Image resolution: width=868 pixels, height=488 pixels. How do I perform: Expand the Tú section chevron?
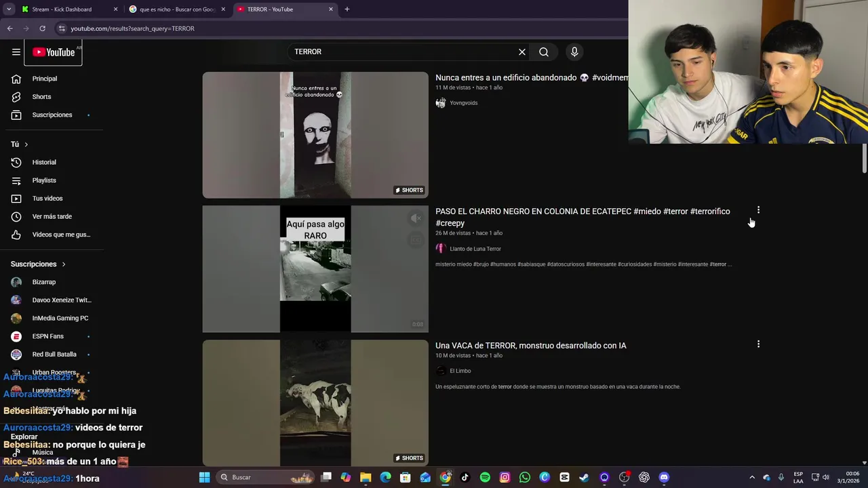pos(26,144)
